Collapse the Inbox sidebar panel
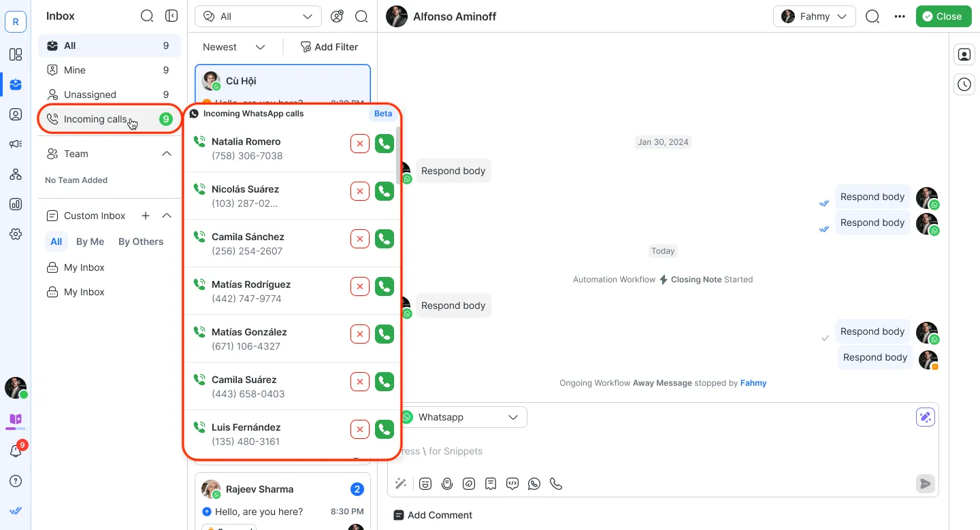980x530 pixels. 171,16
